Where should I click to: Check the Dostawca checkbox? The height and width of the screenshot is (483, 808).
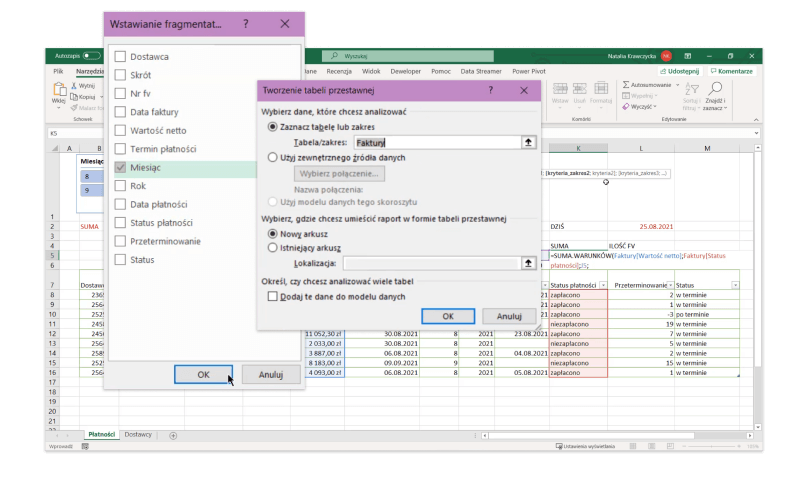[x=121, y=57]
